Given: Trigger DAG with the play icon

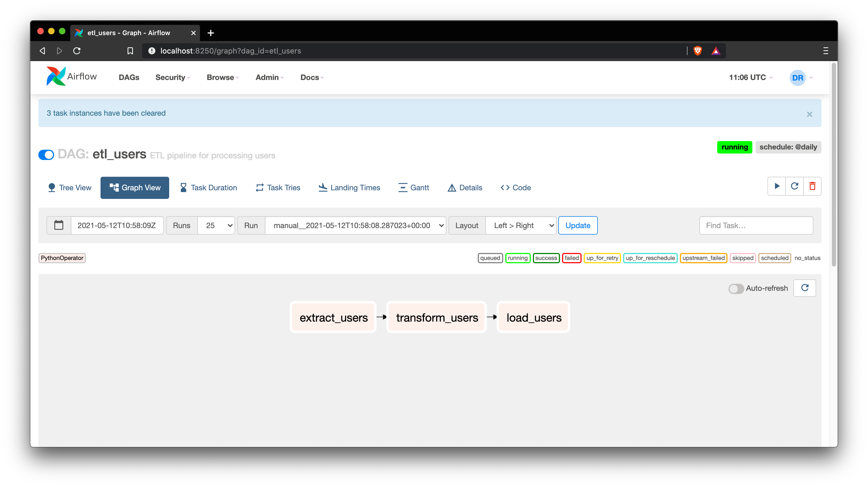Looking at the screenshot, I should tap(777, 186).
